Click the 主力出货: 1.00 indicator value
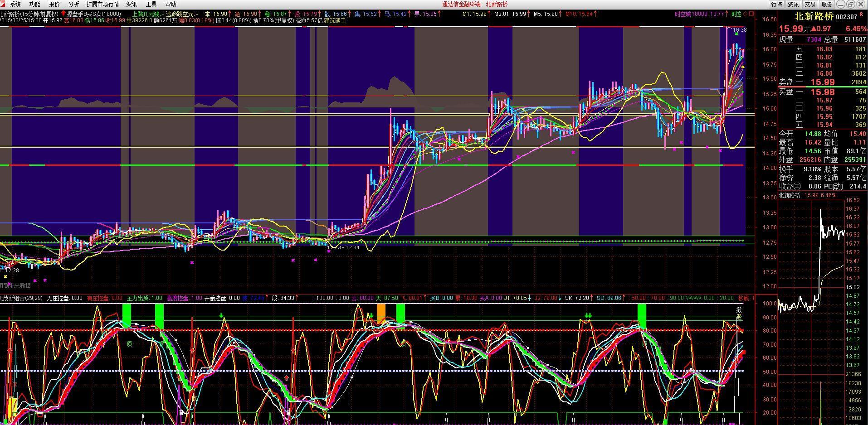 [x=144, y=298]
